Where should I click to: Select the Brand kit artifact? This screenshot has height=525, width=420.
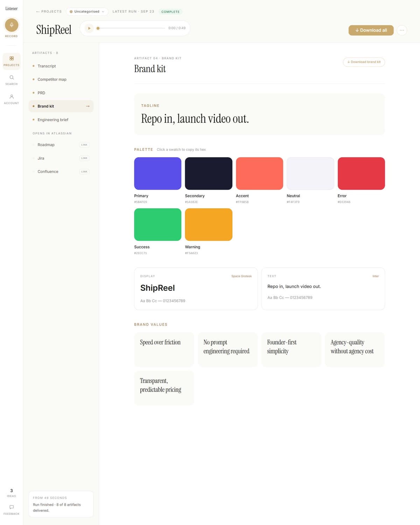[x=61, y=106]
